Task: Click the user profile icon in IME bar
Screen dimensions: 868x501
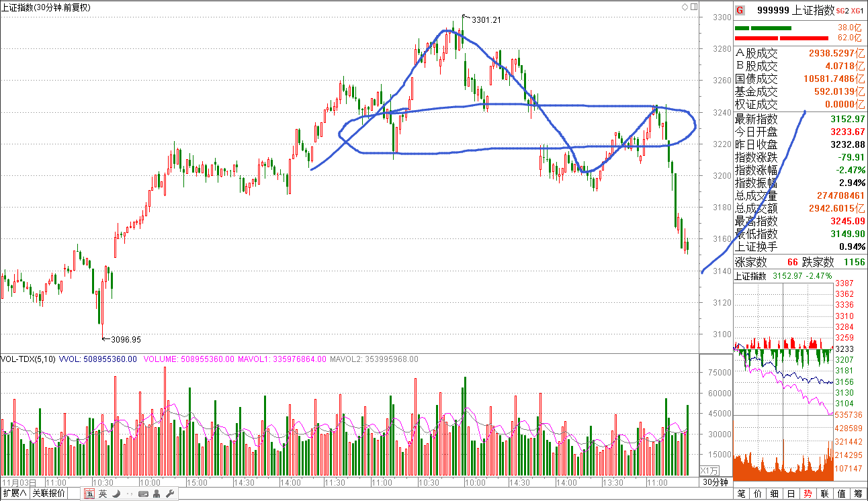Action: [156, 494]
